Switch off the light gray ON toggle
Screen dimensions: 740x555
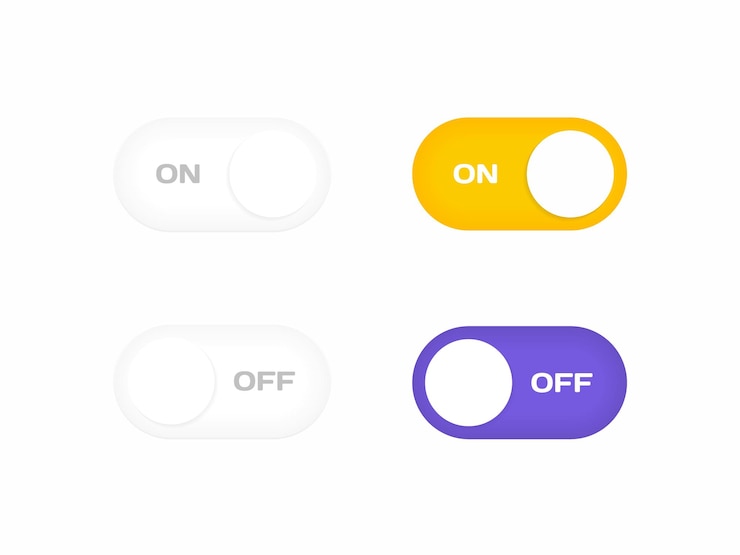point(222,174)
